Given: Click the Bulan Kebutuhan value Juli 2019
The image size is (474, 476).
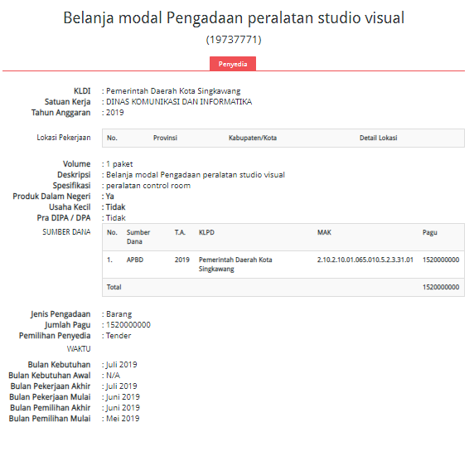Looking at the screenshot, I should point(121,365).
